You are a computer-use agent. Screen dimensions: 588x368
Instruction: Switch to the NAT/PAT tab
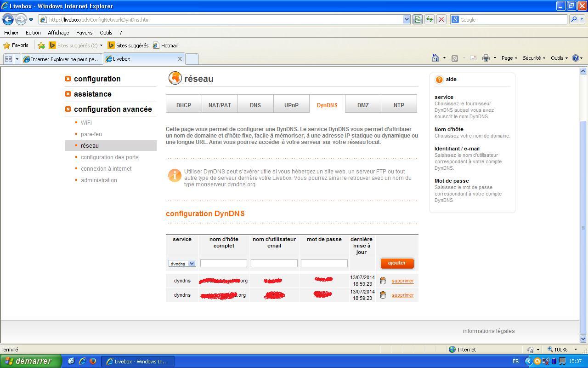click(x=220, y=105)
